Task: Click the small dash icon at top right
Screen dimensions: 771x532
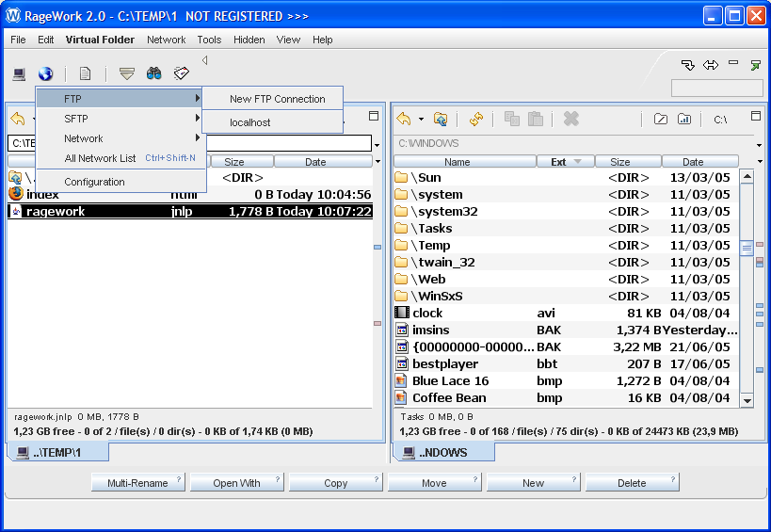Action: click(x=733, y=63)
